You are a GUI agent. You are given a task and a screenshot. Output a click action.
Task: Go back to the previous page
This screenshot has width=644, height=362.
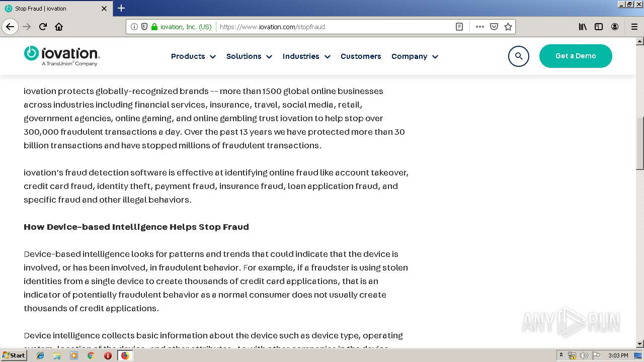(10, 27)
